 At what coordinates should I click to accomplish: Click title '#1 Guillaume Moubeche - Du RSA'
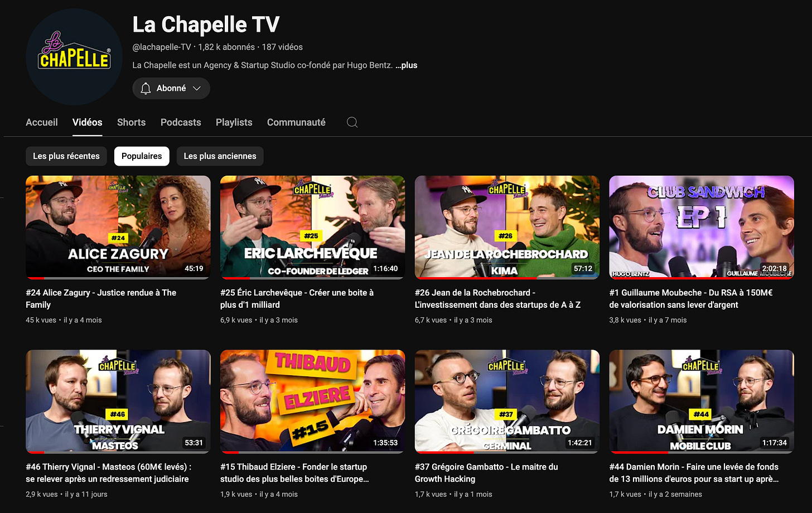(x=691, y=298)
